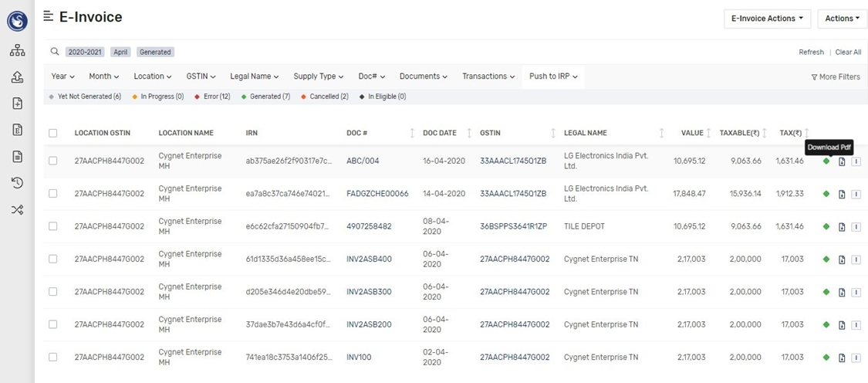Viewport: 868px width, 383px height.
Task: Download PDF for 4907258482 invoice
Action: click(842, 227)
